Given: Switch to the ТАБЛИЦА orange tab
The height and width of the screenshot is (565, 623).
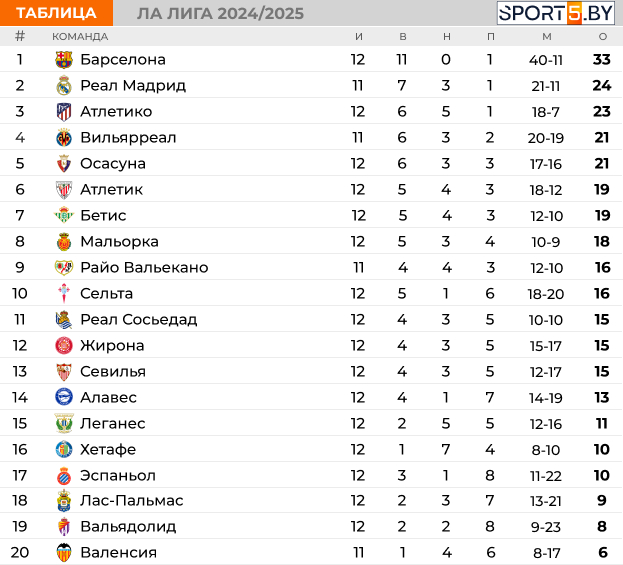Looking at the screenshot, I should 56,13.
